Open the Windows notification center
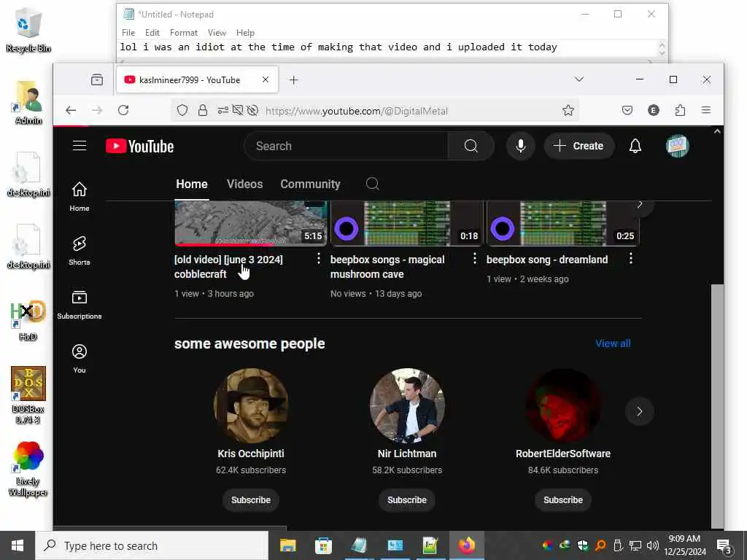The width and height of the screenshot is (747, 560). [724, 545]
